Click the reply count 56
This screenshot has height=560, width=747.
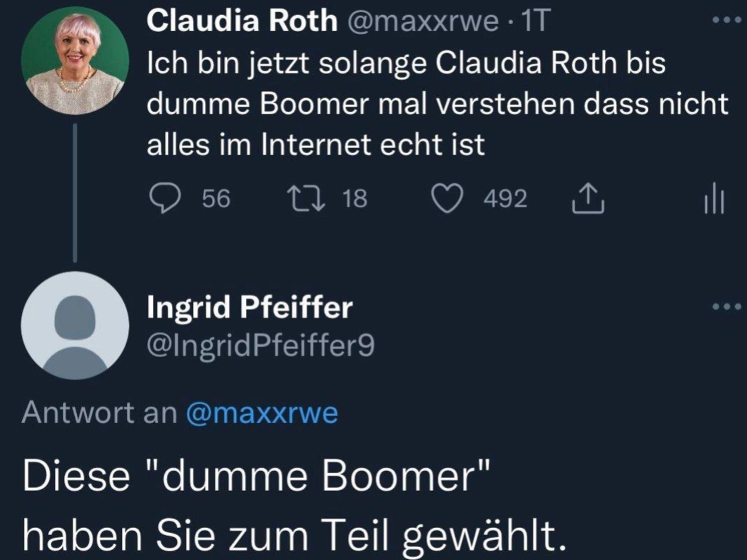point(216,198)
